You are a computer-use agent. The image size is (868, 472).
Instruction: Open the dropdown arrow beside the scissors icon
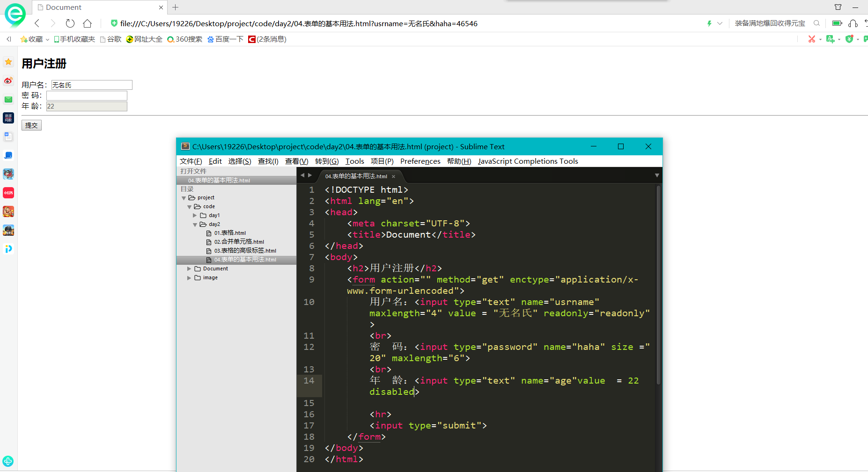[x=820, y=40]
